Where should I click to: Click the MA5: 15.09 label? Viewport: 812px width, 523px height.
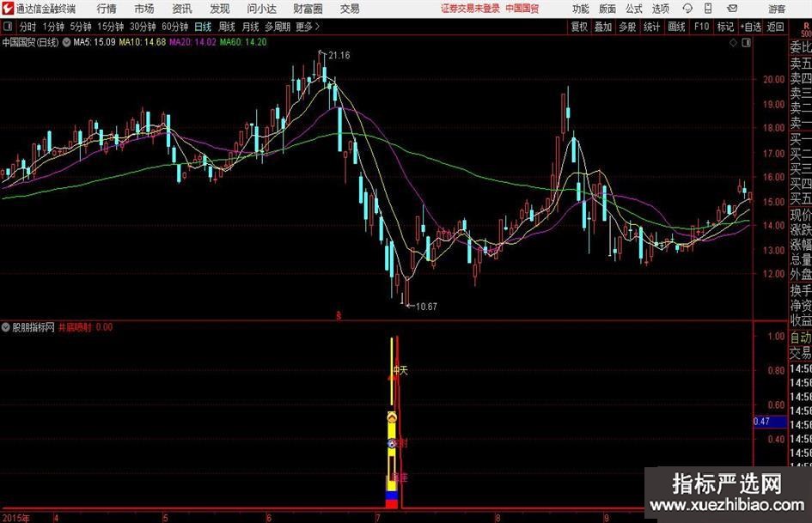(x=95, y=42)
